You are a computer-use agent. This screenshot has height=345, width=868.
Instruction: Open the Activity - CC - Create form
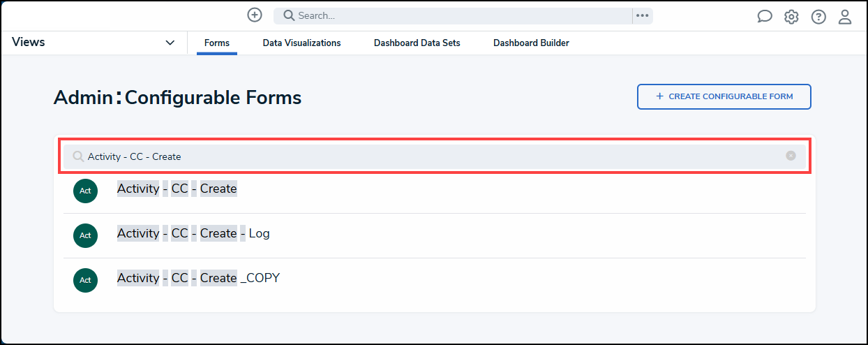pos(177,189)
